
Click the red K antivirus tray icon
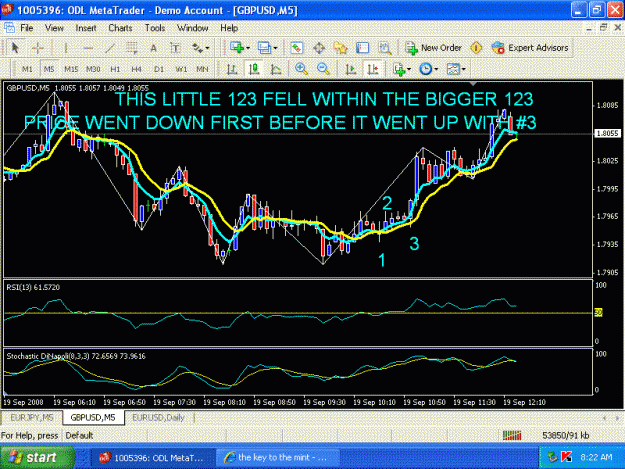(566, 457)
